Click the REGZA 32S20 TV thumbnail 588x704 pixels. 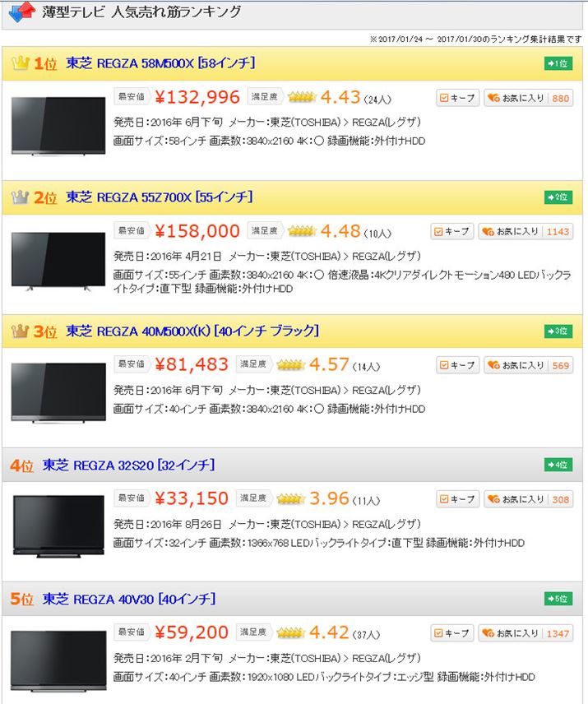pos(58,526)
